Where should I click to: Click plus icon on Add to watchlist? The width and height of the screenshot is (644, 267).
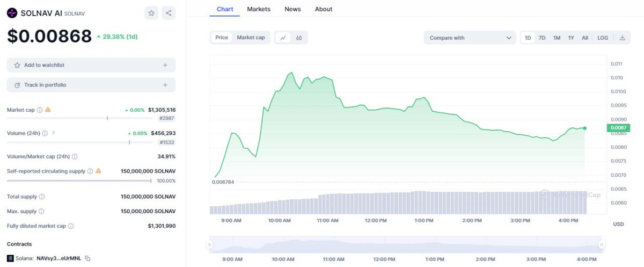click(x=165, y=65)
